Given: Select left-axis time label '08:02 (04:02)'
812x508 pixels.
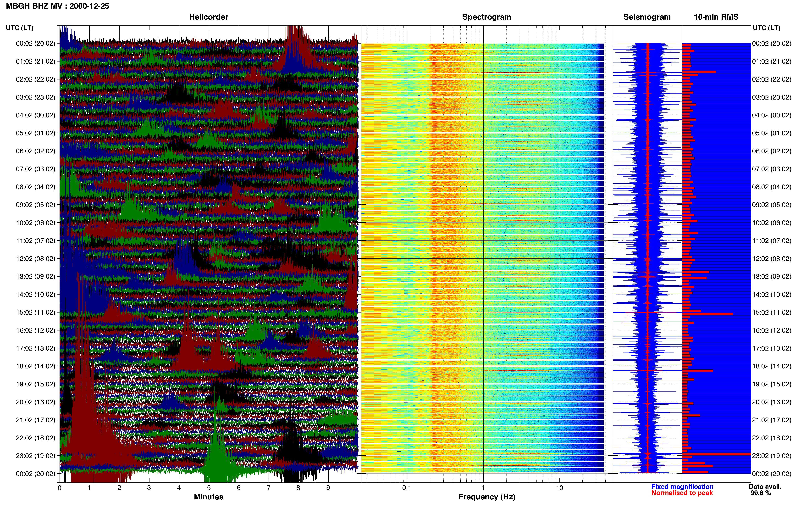Looking at the screenshot, I should [36, 187].
